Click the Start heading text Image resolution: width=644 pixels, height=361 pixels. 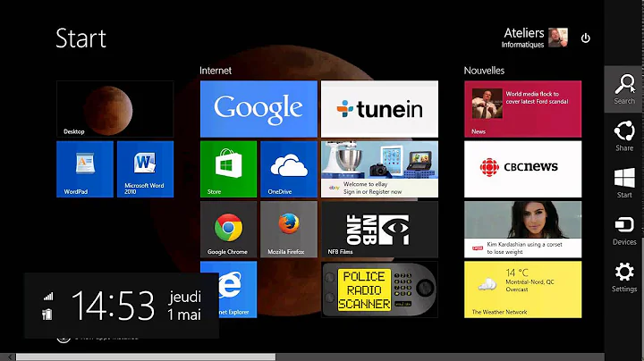pyautogui.click(x=80, y=38)
